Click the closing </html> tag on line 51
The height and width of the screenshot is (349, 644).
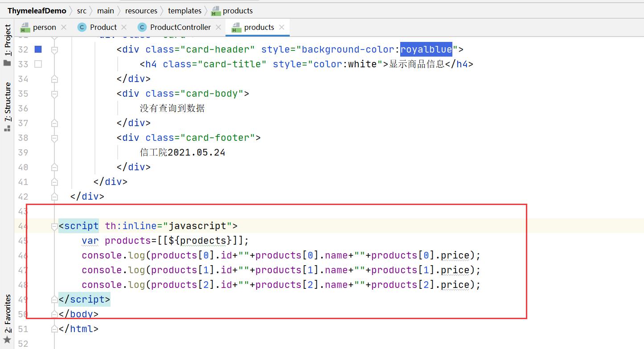[78, 329]
